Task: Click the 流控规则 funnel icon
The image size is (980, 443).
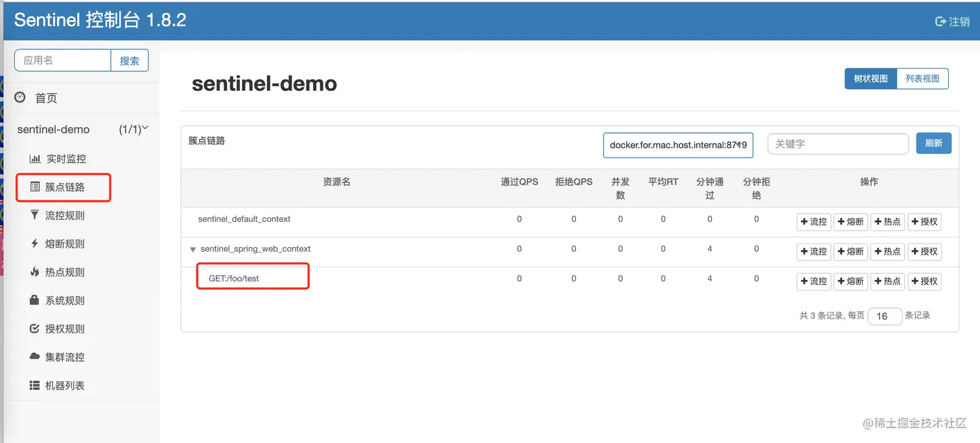Action: 35,215
